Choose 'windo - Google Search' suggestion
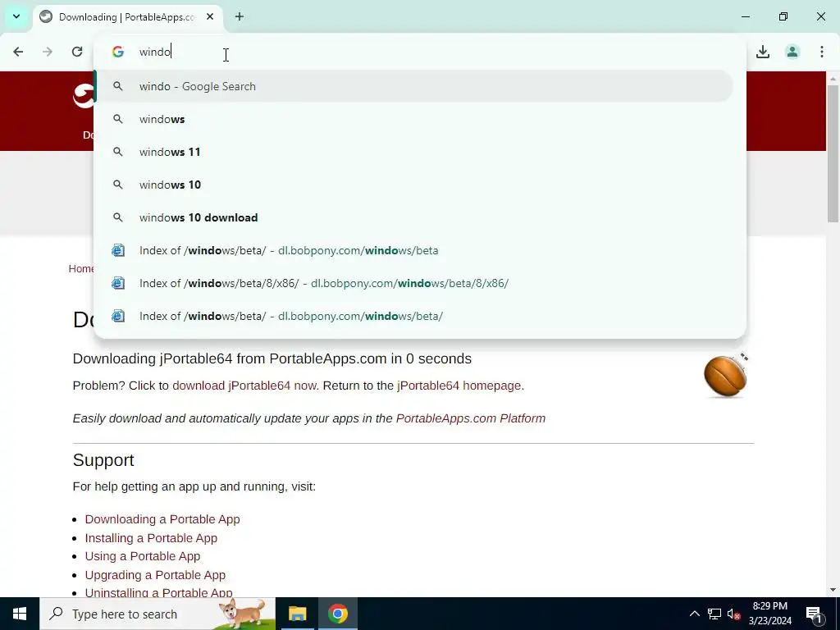The width and height of the screenshot is (840, 630). tap(413, 86)
